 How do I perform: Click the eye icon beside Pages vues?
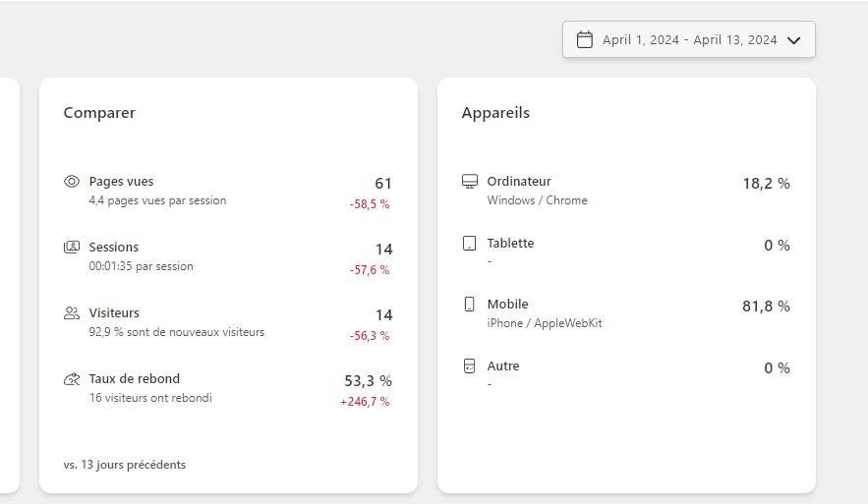pyautogui.click(x=72, y=182)
